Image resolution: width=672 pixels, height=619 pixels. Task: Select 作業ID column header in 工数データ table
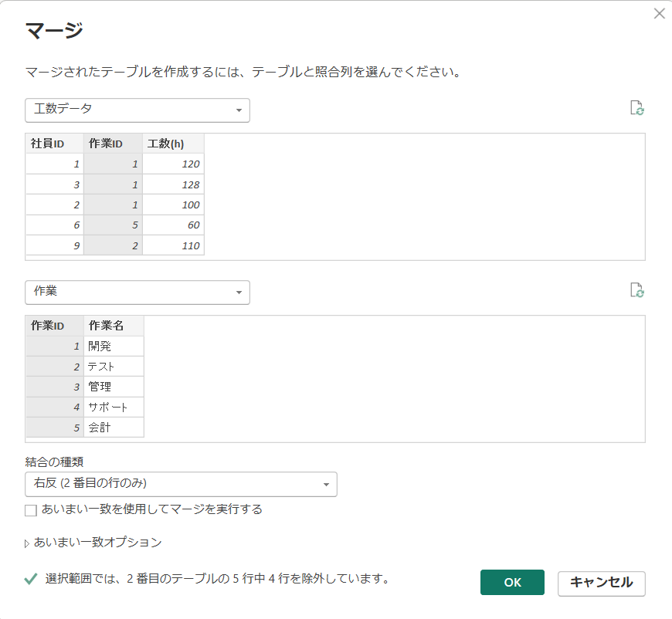[x=113, y=144]
